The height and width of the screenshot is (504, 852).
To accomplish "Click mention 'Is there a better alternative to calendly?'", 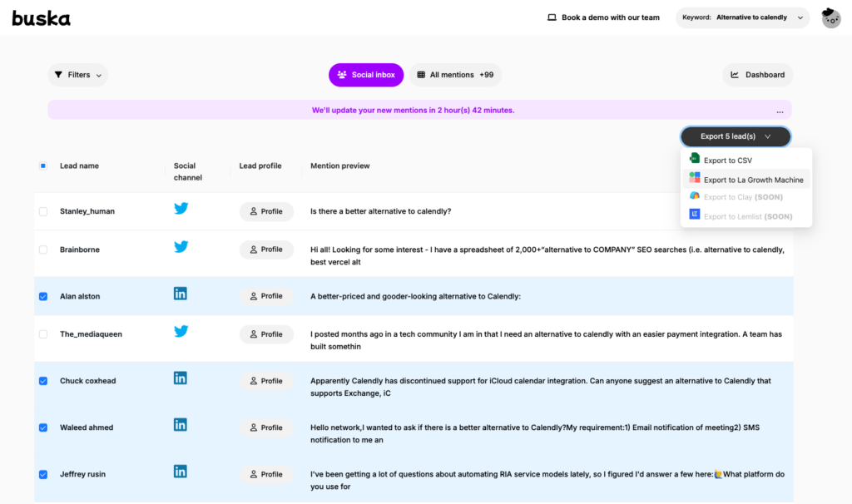I will pyautogui.click(x=381, y=211).
